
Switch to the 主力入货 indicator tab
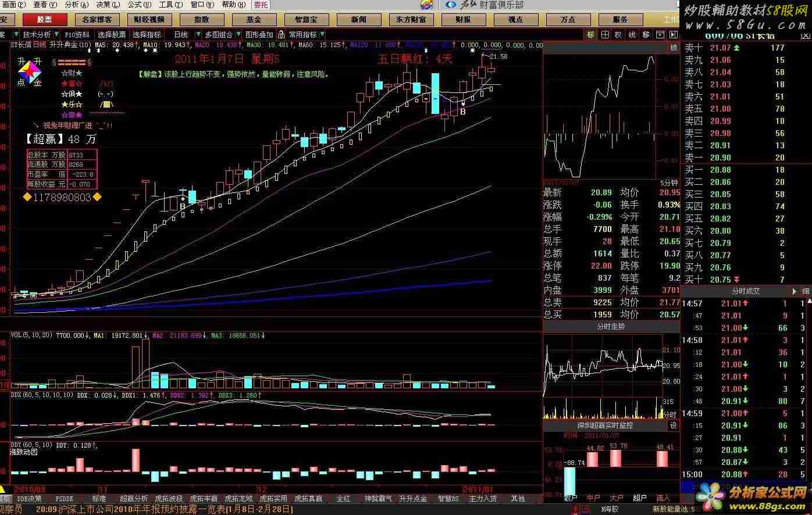[x=483, y=498]
